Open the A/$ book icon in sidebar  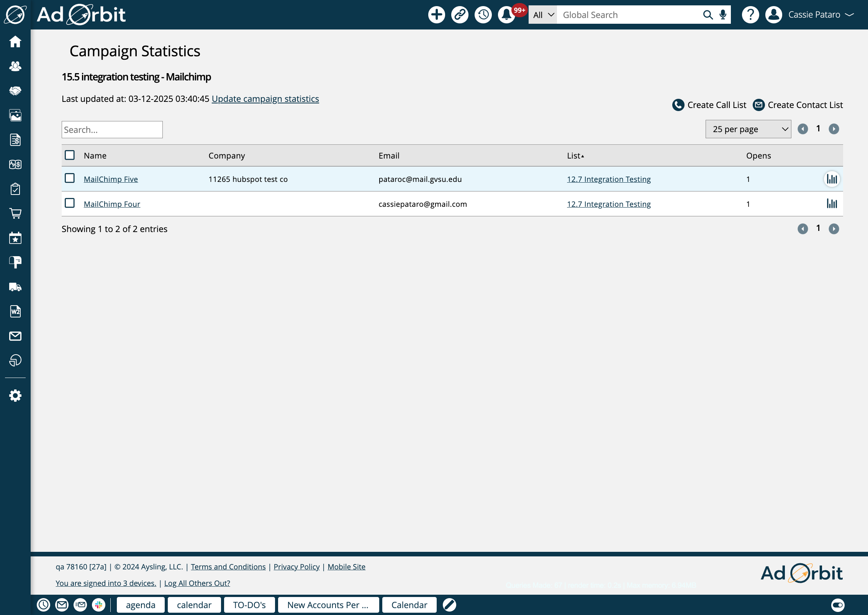pos(15,164)
